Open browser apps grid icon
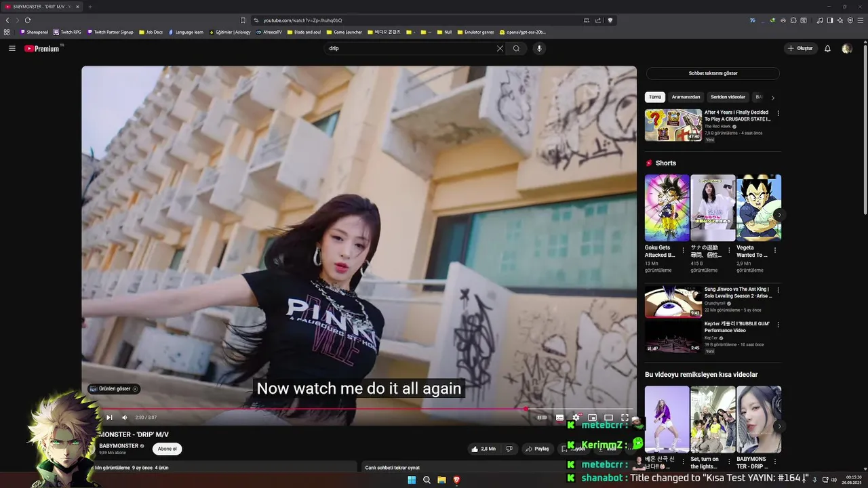 [7, 32]
